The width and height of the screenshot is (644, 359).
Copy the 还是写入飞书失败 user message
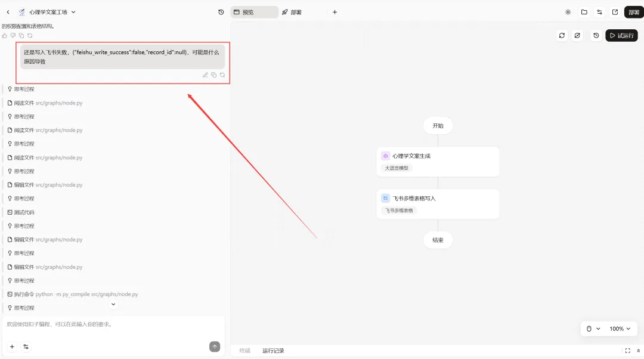click(x=213, y=75)
